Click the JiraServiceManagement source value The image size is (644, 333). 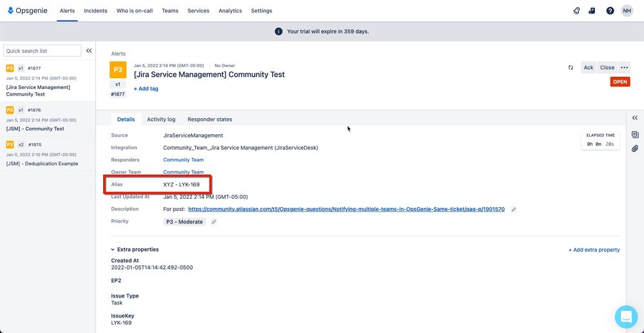point(193,136)
